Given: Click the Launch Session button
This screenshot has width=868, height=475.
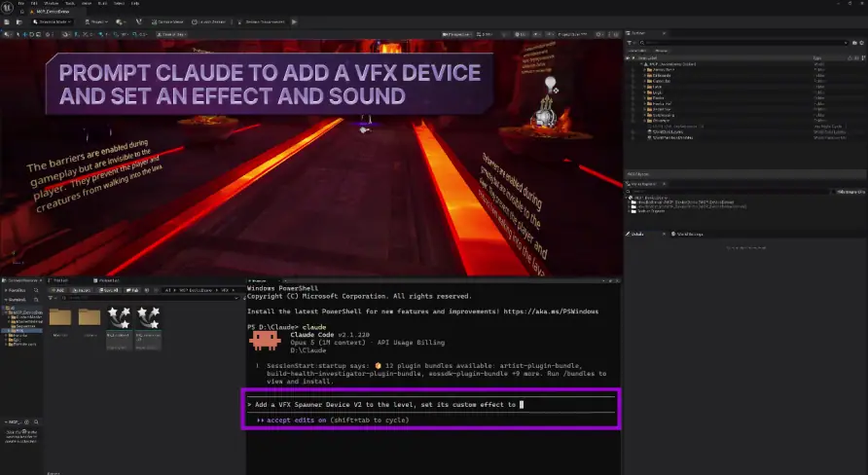Looking at the screenshot, I should coord(208,21).
